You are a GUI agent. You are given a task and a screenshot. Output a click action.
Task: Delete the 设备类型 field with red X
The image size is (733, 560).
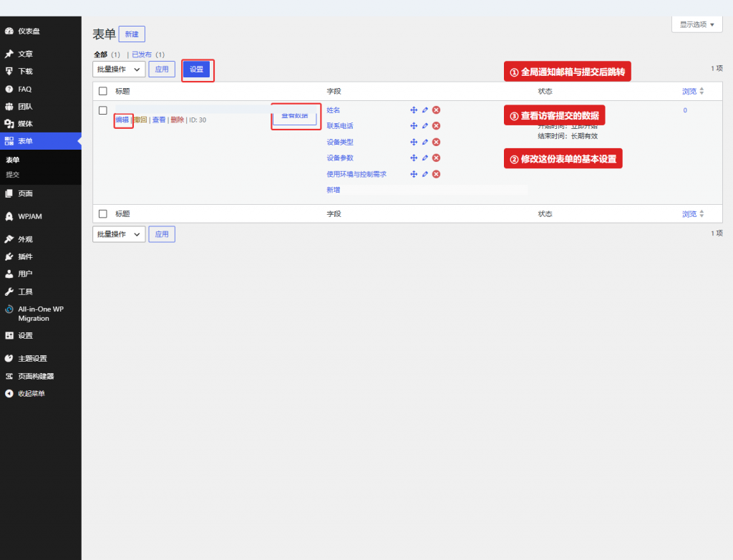click(436, 143)
